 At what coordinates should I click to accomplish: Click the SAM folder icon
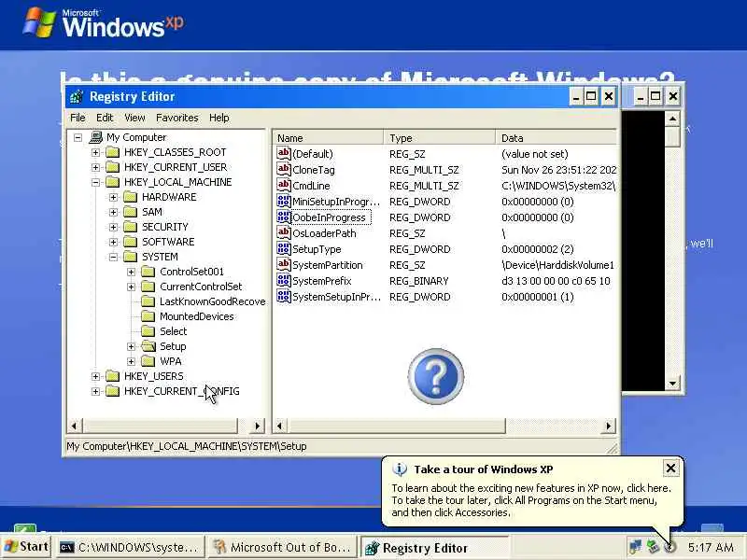tap(130, 212)
